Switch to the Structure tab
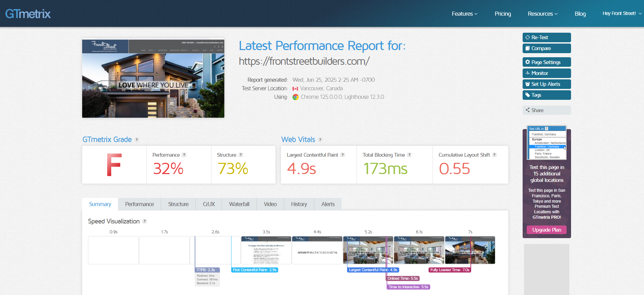The image size is (644, 295). click(178, 204)
